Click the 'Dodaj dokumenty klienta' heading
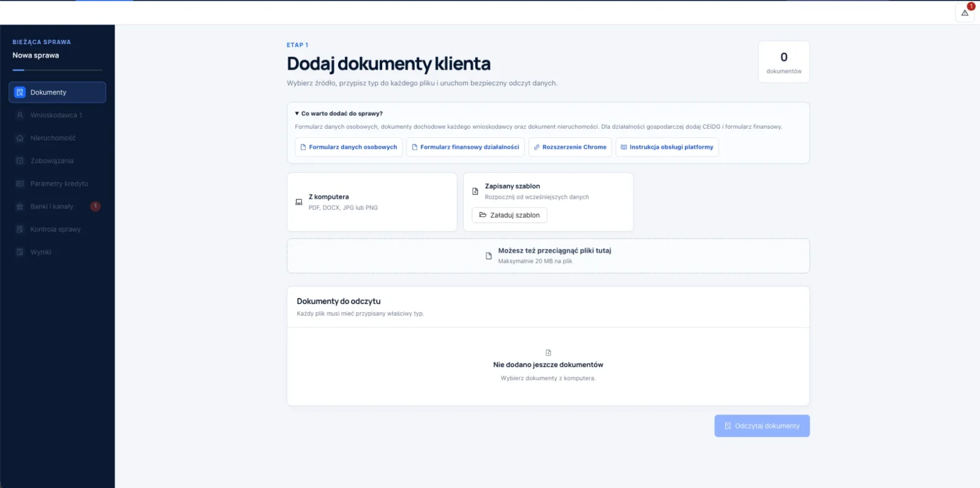This screenshot has width=980, height=488. pyautogui.click(x=389, y=64)
